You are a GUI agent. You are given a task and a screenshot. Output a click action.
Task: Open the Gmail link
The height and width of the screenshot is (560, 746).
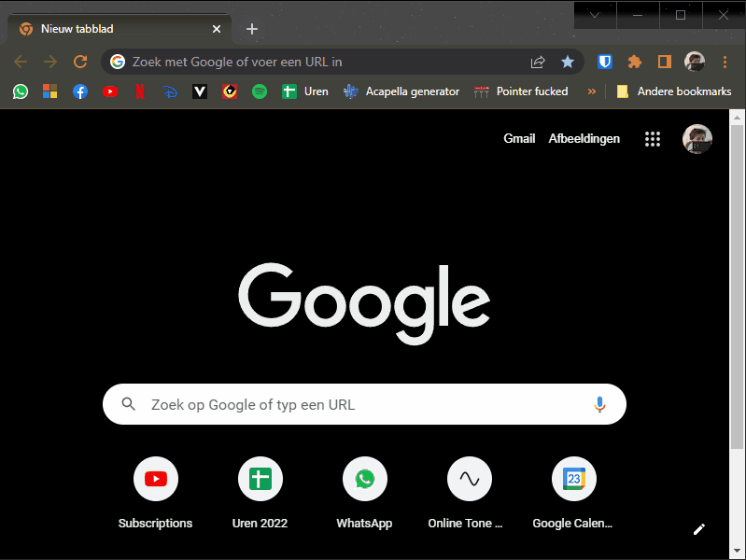[x=519, y=139]
